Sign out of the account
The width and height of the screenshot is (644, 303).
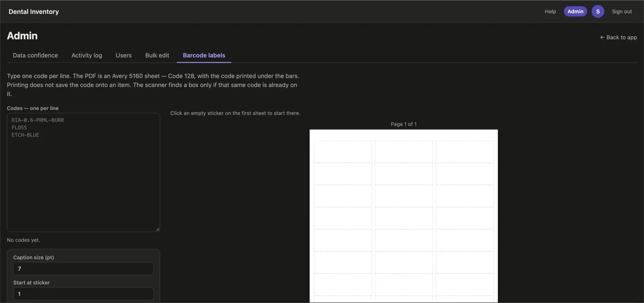(622, 11)
